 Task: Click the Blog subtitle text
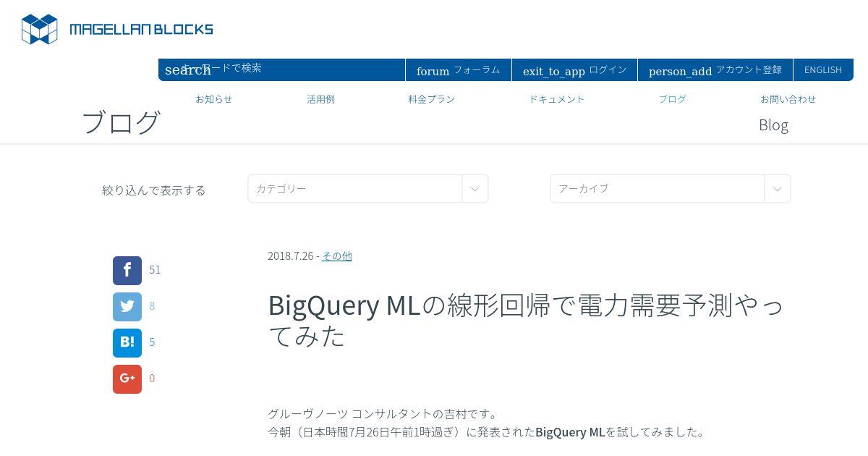tap(773, 124)
